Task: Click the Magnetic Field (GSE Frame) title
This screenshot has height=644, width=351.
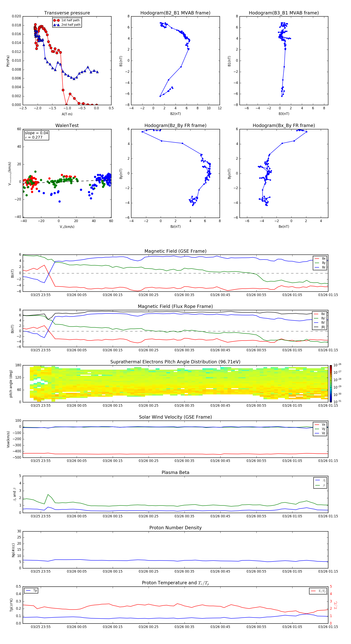Action: pyautogui.click(x=175, y=251)
